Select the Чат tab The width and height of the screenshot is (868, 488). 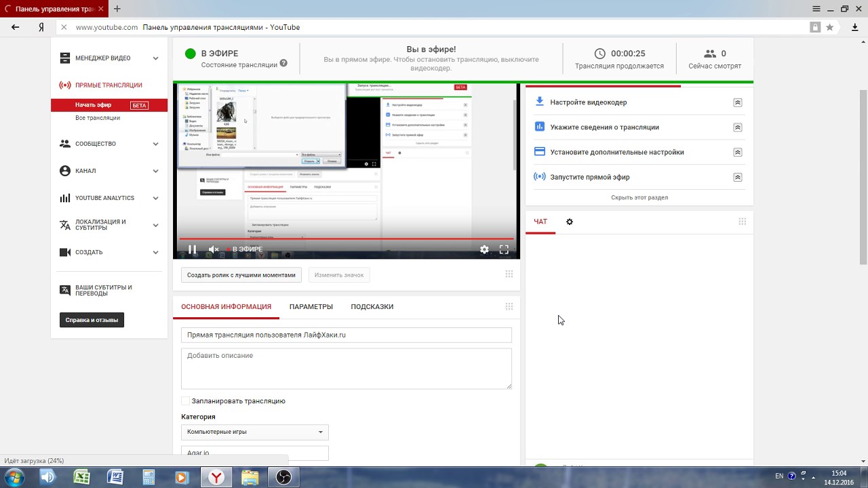pos(540,222)
